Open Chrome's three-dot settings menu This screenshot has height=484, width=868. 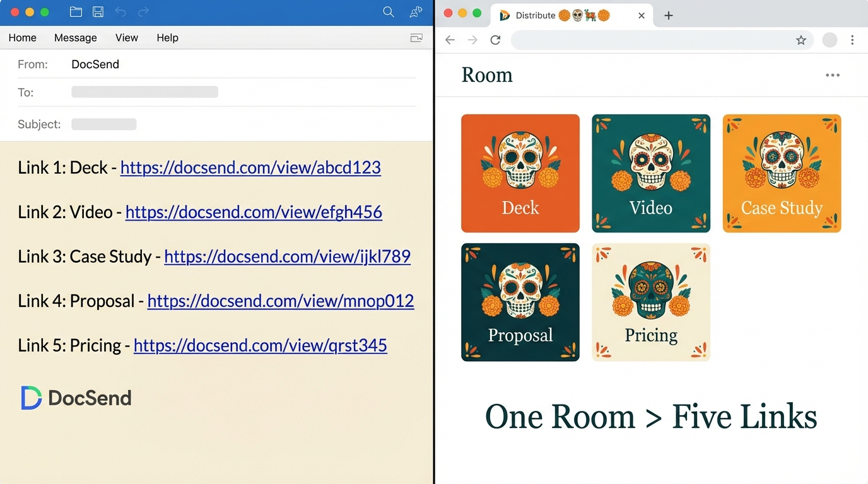pyautogui.click(x=853, y=40)
